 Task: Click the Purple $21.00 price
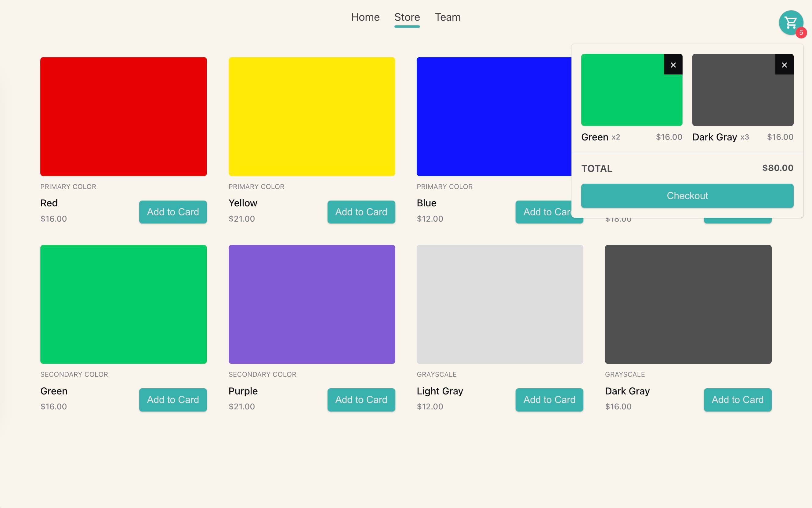(x=241, y=407)
